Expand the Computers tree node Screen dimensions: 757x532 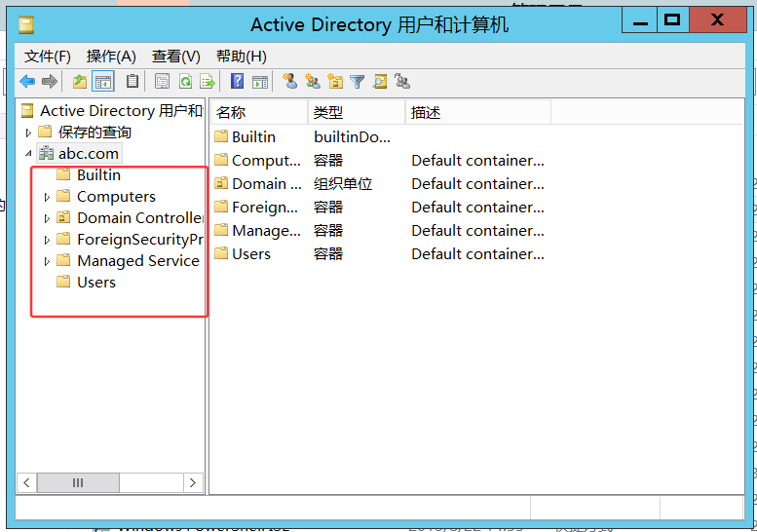click(47, 197)
